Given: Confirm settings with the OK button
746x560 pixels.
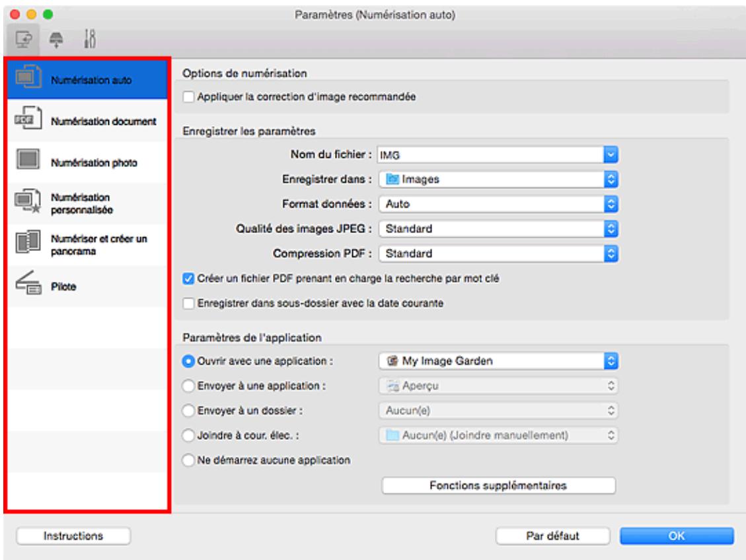Looking at the screenshot, I should (676, 536).
